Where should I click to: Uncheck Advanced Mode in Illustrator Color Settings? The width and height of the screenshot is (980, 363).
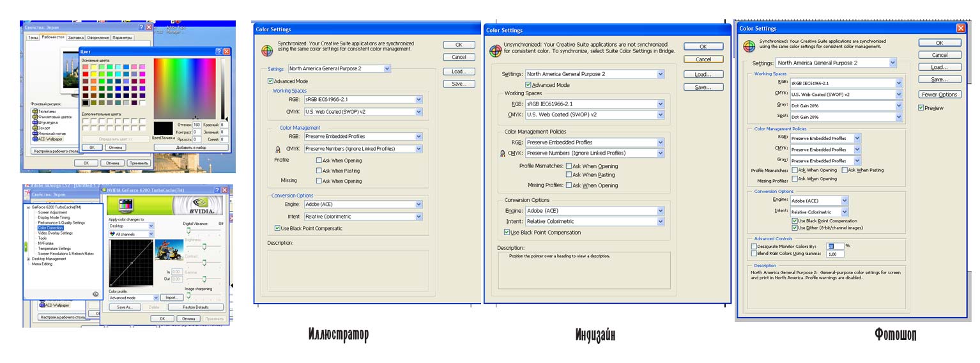[x=271, y=81]
